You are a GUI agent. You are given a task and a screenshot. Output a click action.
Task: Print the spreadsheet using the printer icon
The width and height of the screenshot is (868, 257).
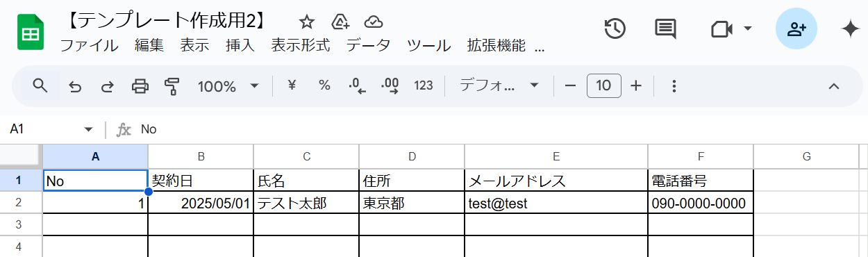[x=140, y=86]
